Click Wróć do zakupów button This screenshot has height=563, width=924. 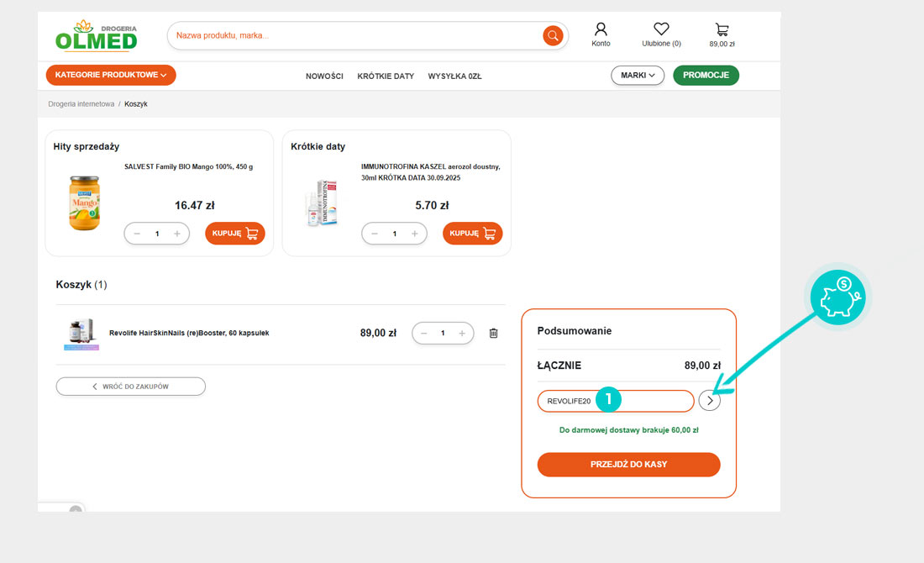pyautogui.click(x=131, y=387)
